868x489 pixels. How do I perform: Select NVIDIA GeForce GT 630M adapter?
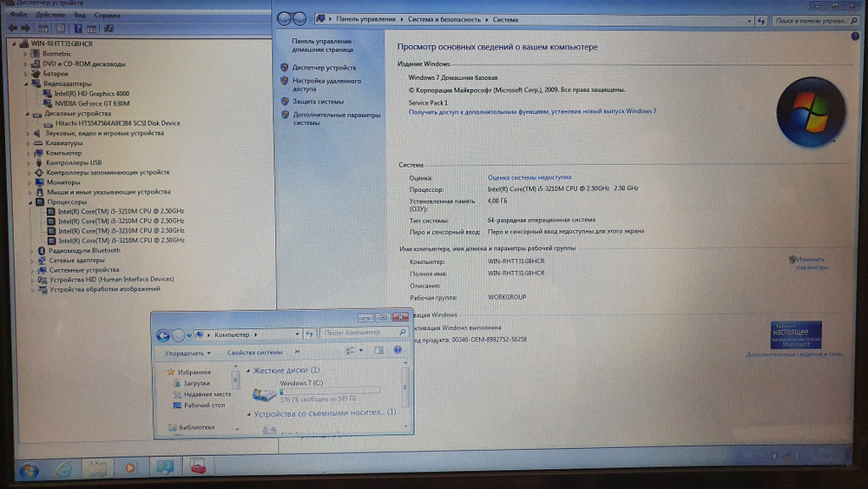click(x=92, y=103)
